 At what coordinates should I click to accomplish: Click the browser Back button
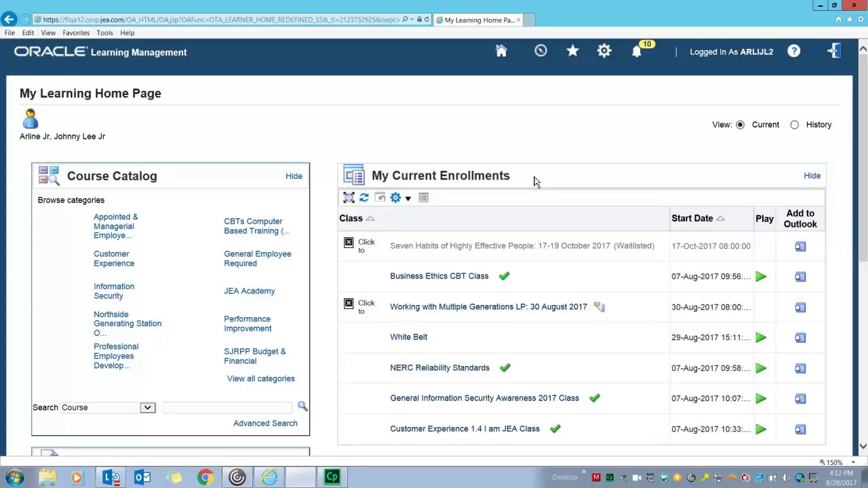point(9,19)
